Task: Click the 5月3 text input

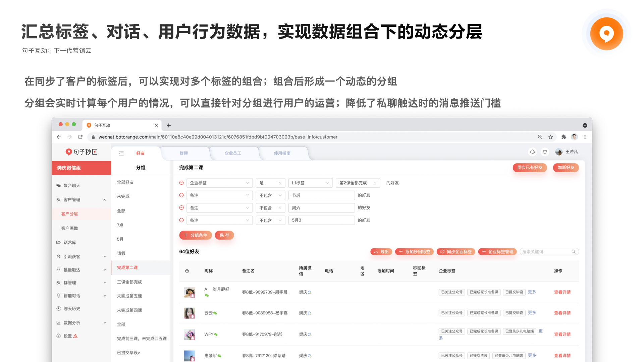Action: (321, 220)
